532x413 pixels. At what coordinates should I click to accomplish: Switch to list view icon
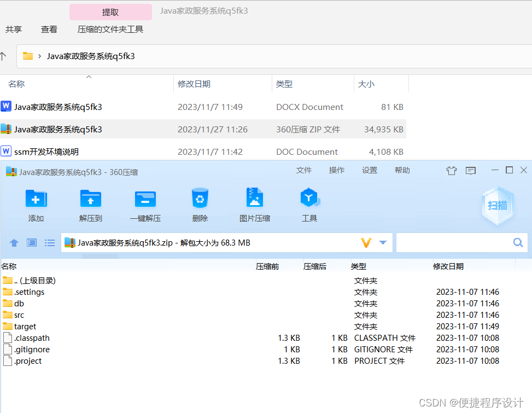tap(50, 243)
